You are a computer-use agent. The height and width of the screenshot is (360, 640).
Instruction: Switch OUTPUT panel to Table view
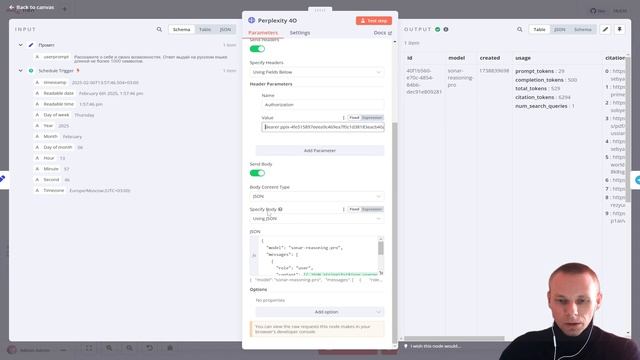(x=539, y=29)
